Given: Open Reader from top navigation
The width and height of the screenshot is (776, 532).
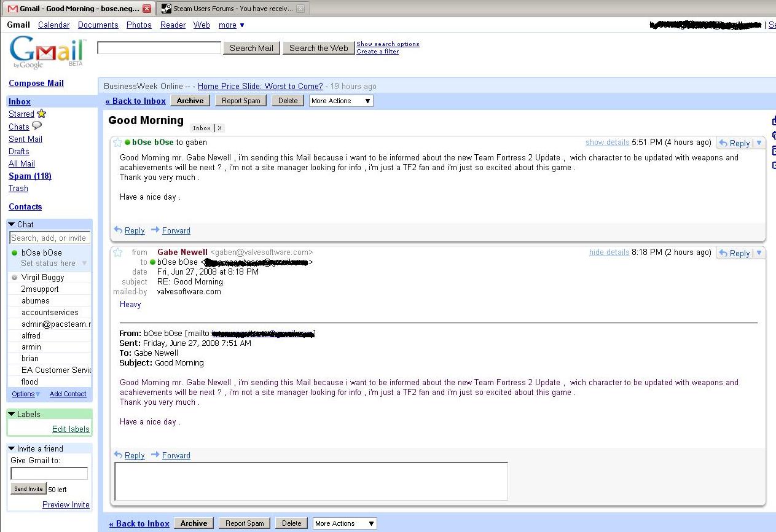Looking at the screenshot, I should pyautogui.click(x=173, y=25).
